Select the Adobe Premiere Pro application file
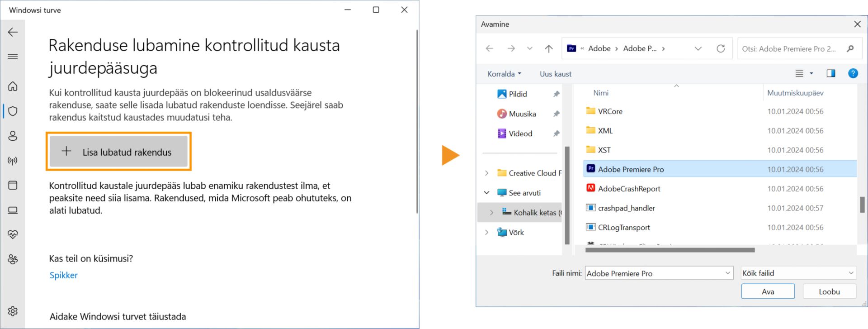The image size is (868, 329). click(720, 169)
